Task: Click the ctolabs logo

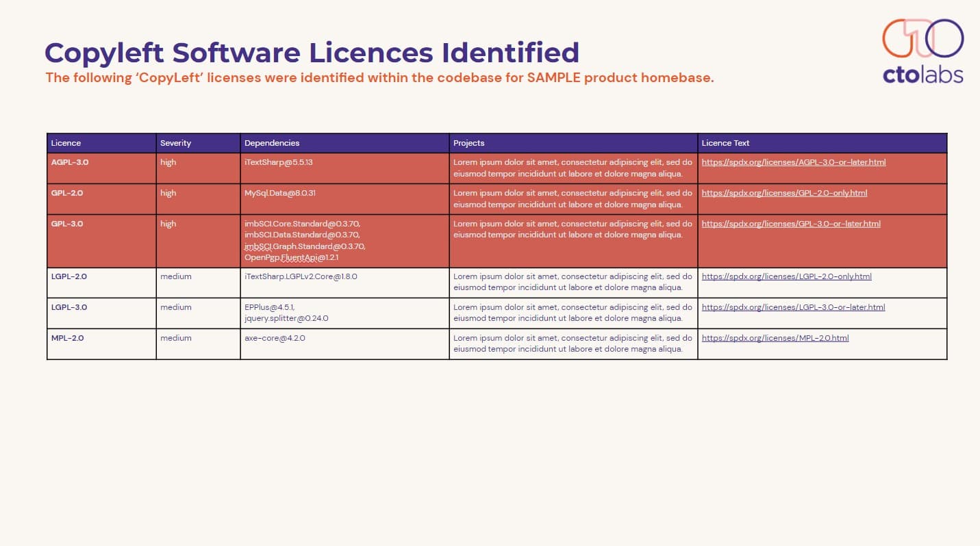Action: [x=922, y=51]
